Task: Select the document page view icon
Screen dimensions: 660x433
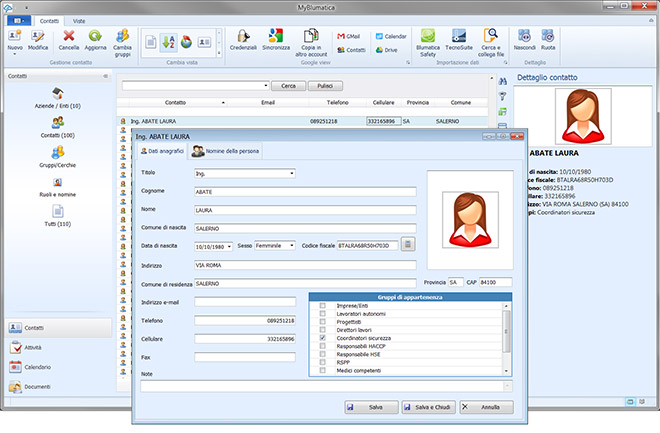Action: click(151, 42)
